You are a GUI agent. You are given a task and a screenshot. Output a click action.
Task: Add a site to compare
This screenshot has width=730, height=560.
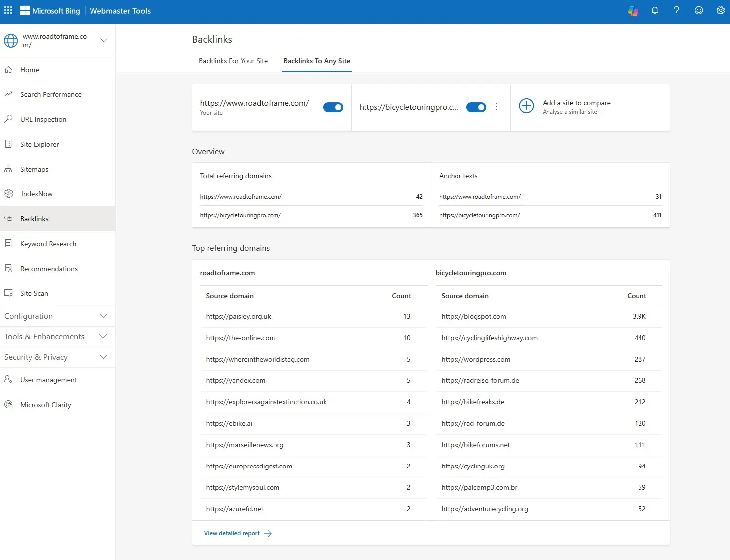[526, 106]
